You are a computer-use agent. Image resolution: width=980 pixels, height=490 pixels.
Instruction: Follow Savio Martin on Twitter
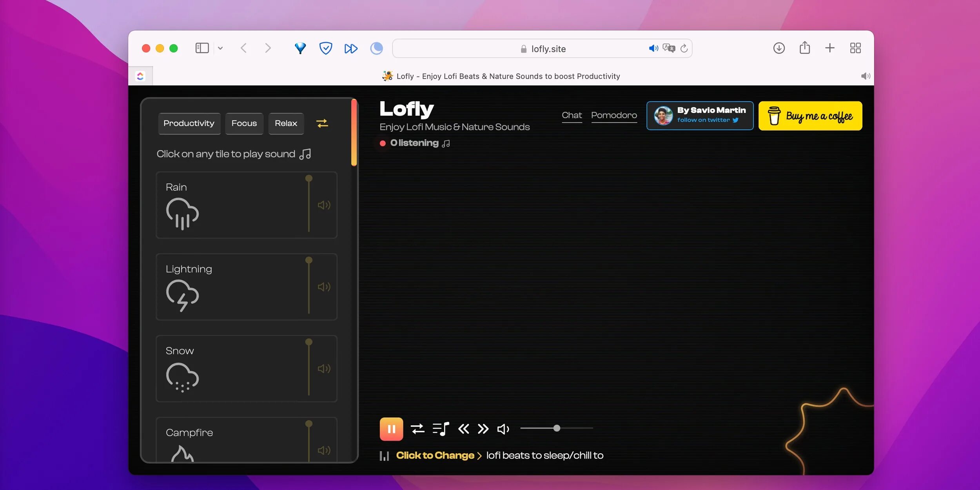[x=700, y=116]
